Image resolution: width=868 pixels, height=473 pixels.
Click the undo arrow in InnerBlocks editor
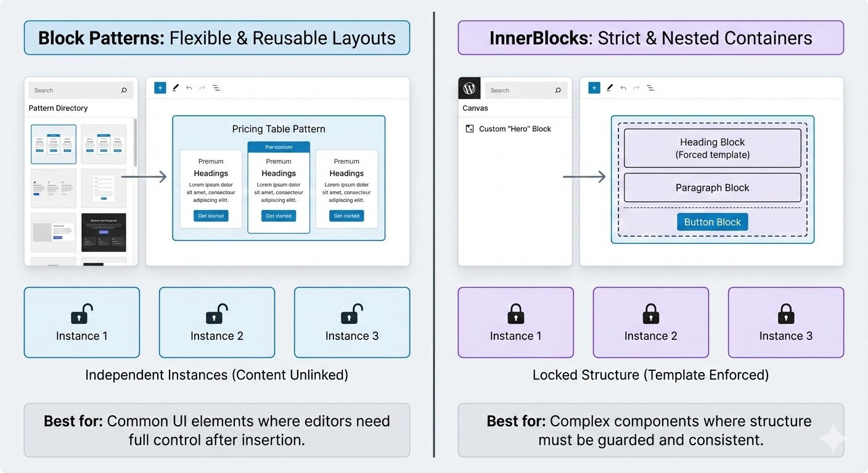(623, 88)
